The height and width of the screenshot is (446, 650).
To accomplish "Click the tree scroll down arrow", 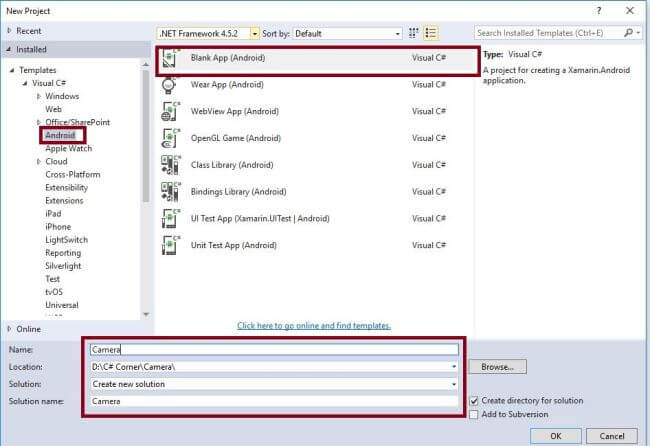I will click(146, 314).
